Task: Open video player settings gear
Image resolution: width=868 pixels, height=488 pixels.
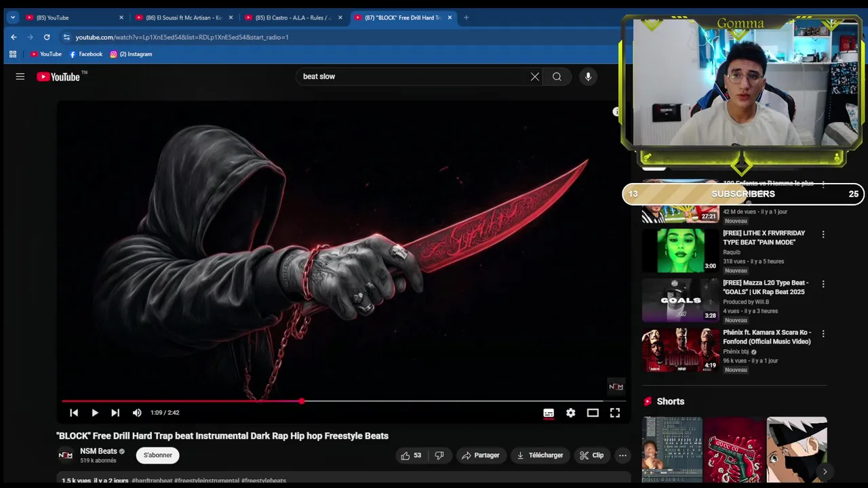Action: click(571, 413)
